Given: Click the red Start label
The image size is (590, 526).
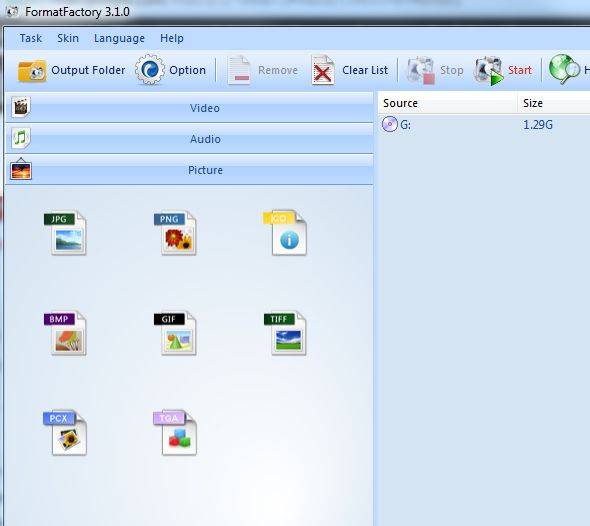Looking at the screenshot, I should [520, 70].
